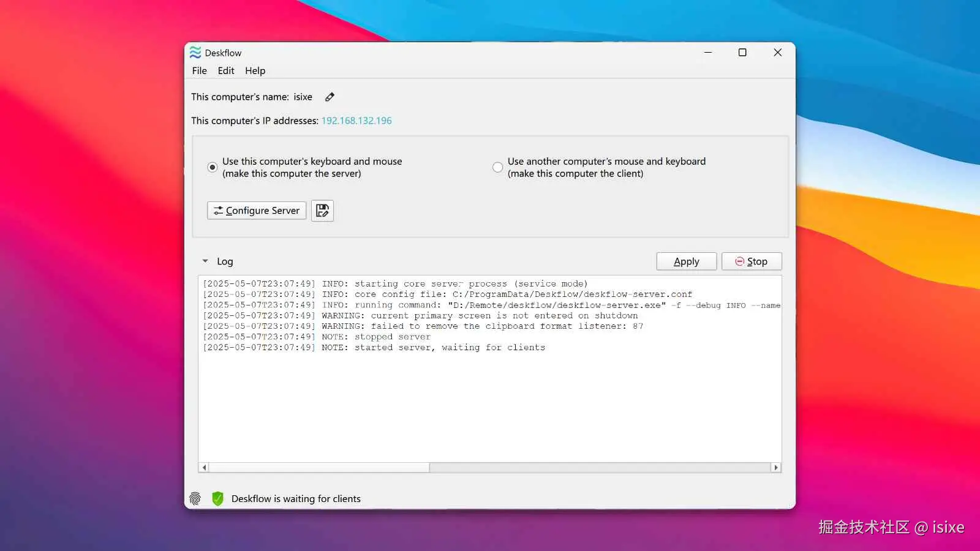The width and height of the screenshot is (980, 551).
Task: Click 'Deskflow is waiting for clients' status text
Action: point(296,499)
